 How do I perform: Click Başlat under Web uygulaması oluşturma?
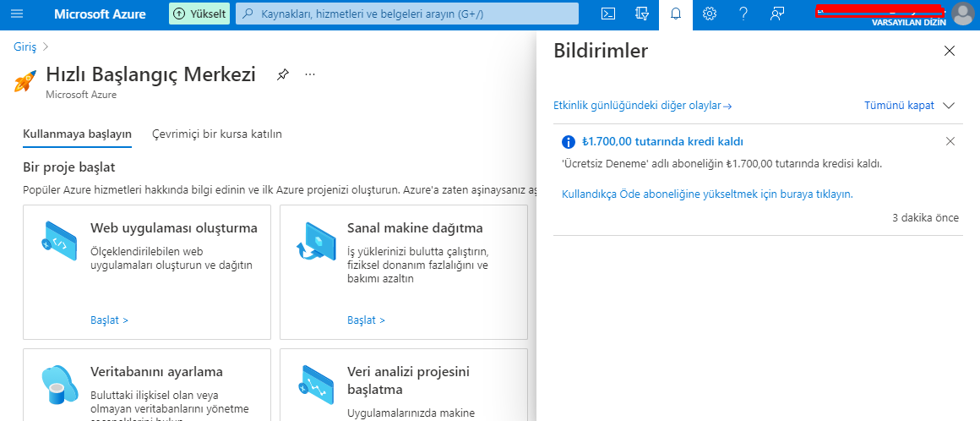pos(109,320)
